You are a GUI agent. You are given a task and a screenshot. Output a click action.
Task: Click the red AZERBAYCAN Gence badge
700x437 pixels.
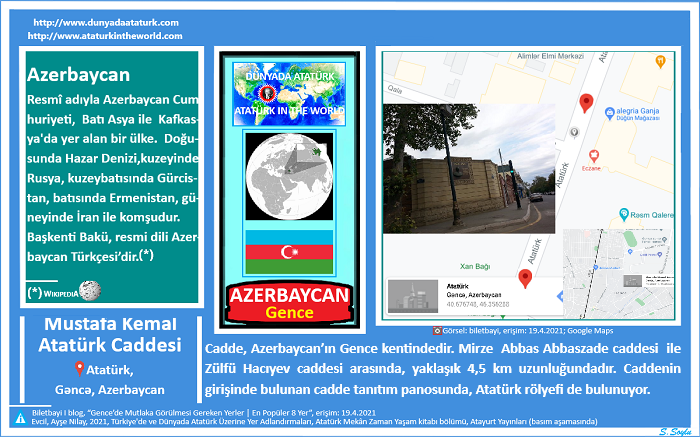point(289,303)
